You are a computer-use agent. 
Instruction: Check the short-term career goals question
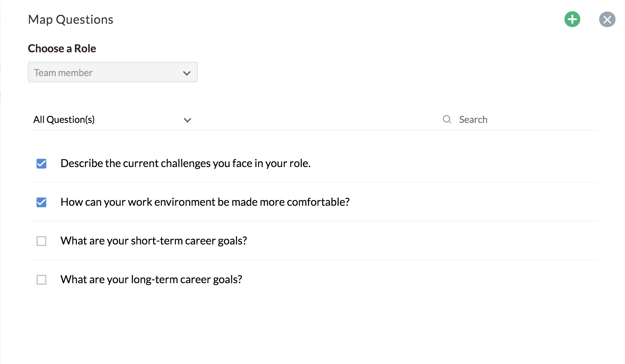pyautogui.click(x=41, y=241)
